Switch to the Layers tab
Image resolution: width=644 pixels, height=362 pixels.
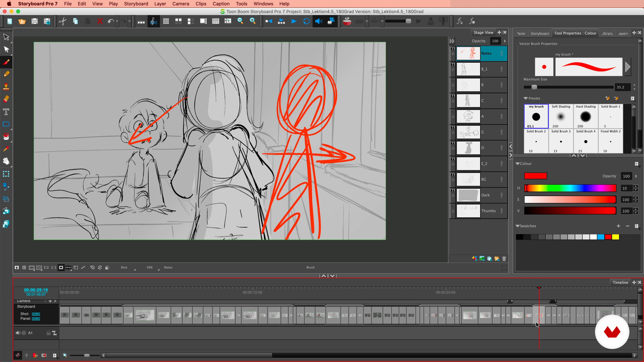623,33
